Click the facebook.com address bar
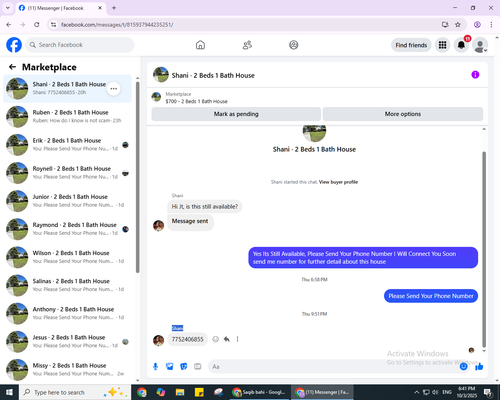Image resolution: width=500 pixels, height=400 pixels. 247,25
